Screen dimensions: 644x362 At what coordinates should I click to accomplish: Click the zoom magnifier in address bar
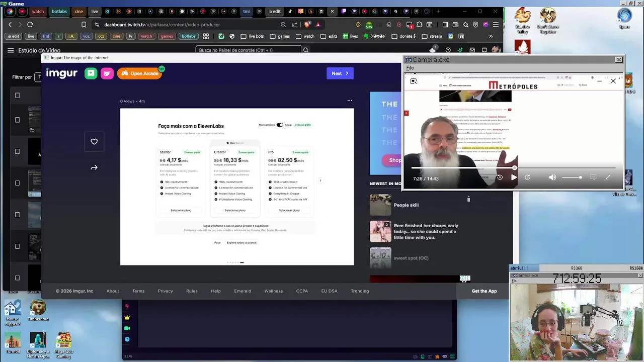[x=283, y=25]
